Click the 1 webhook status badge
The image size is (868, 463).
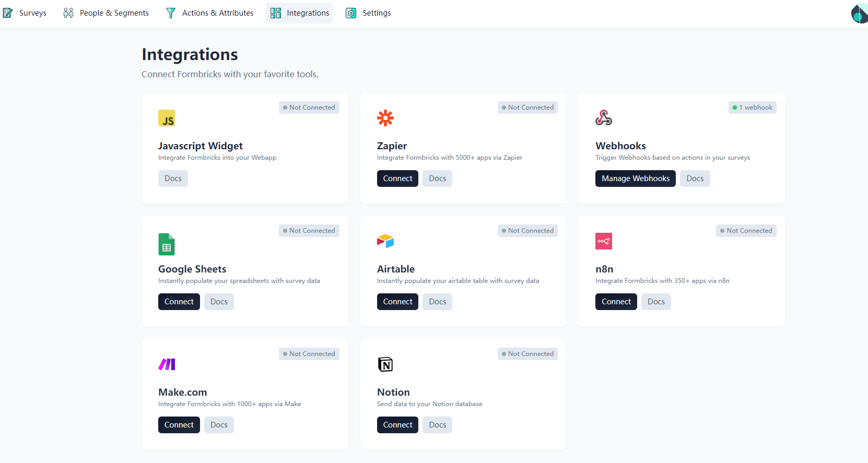pos(752,108)
